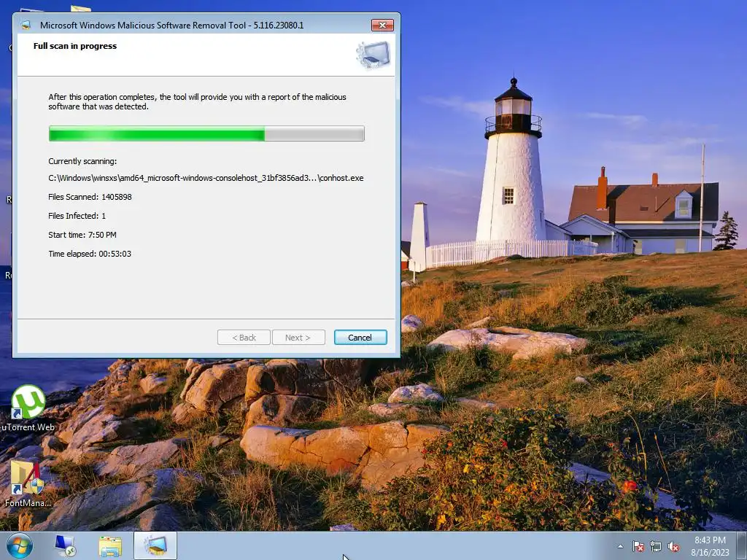Show hidden tray icons
The image size is (747, 560).
tap(620, 546)
